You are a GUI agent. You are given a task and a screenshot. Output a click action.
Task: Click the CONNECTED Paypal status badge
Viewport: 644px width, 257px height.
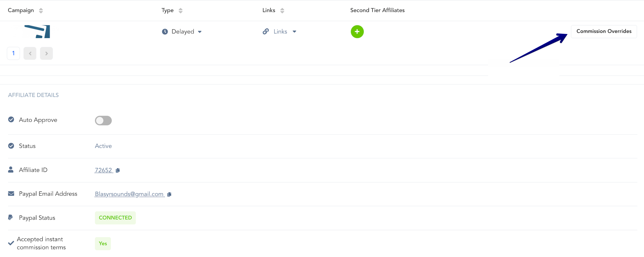click(115, 218)
